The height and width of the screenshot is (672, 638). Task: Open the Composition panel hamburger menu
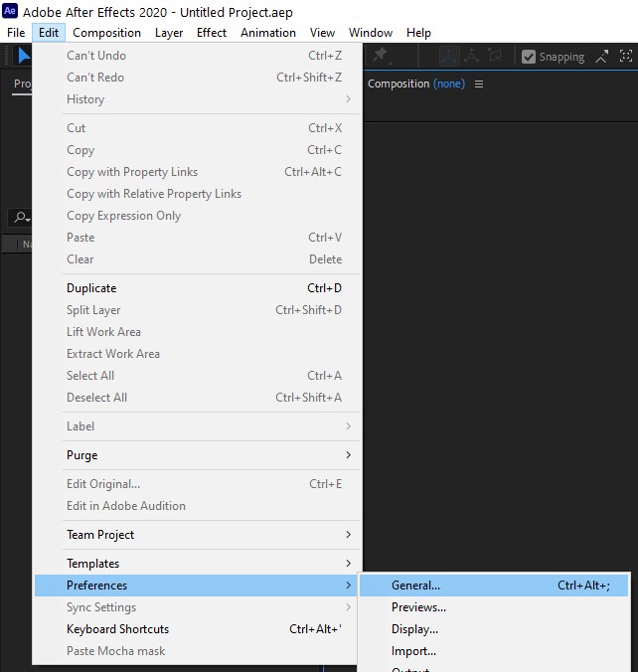click(479, 84)
